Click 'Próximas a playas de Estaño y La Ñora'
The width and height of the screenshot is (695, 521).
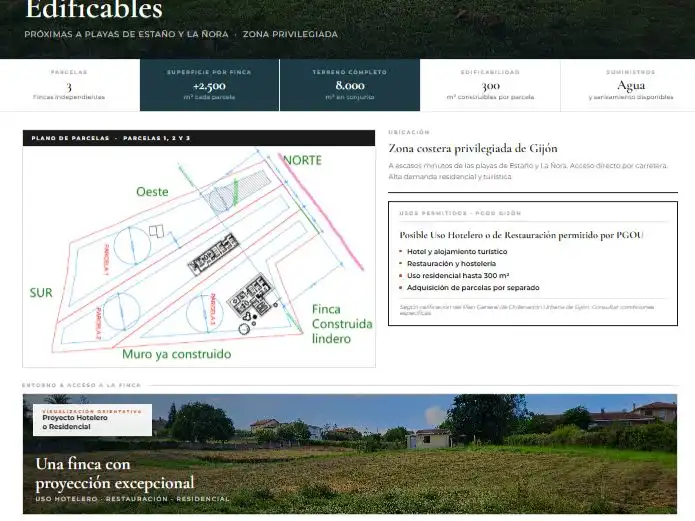[126, 34]
